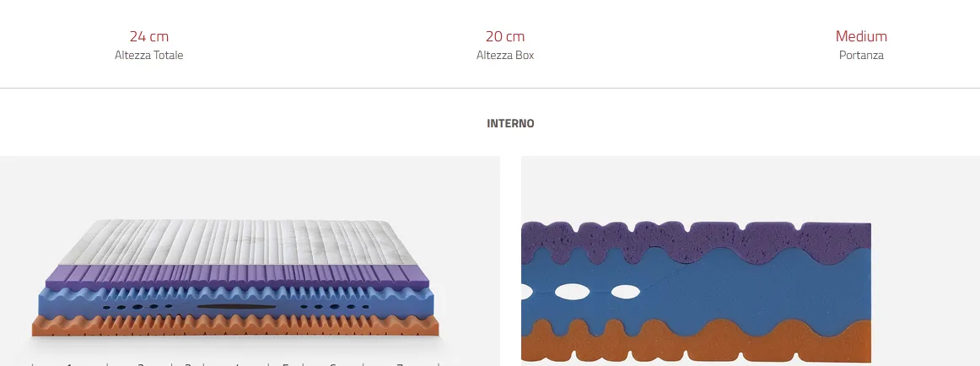Click the orange foam in cross-section image

tap(696, 343)
